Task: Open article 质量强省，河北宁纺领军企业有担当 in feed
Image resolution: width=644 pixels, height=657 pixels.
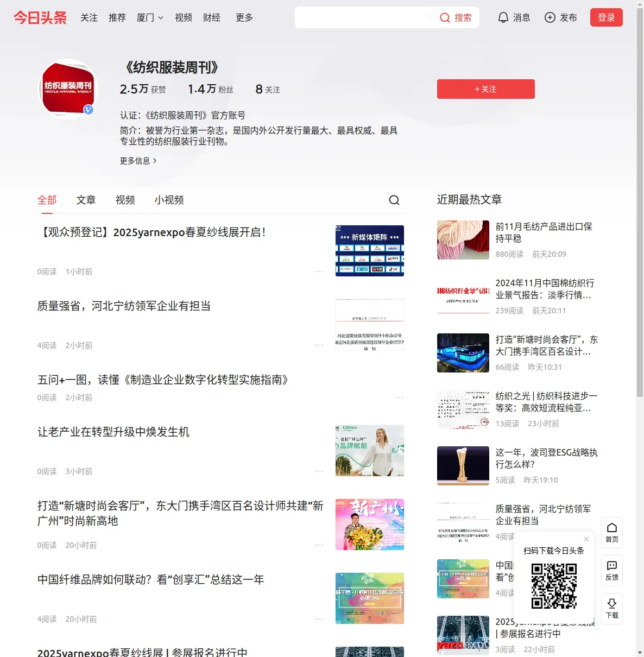Action: [x=124, y=306]
